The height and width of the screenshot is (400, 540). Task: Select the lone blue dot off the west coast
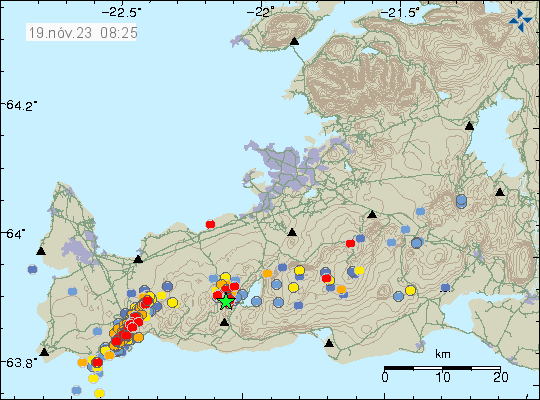click(x=32, y=269)
